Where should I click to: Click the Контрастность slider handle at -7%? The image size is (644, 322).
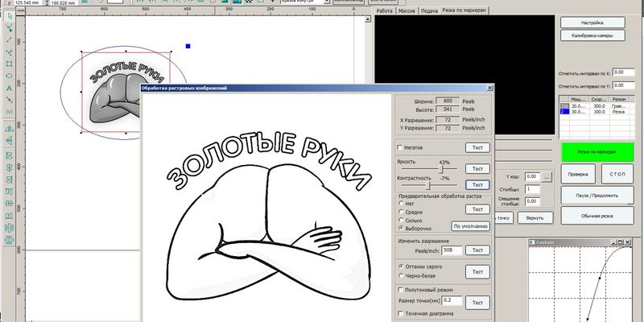click(428, 186)
